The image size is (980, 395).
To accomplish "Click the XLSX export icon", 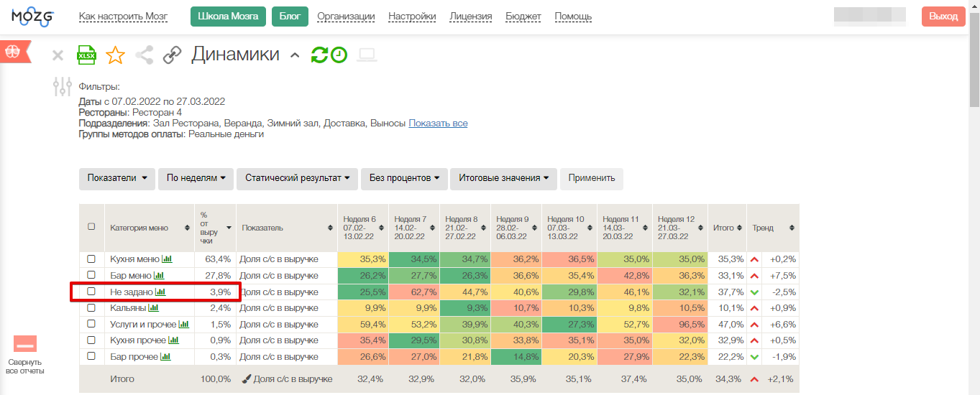I will coord(86,55).
